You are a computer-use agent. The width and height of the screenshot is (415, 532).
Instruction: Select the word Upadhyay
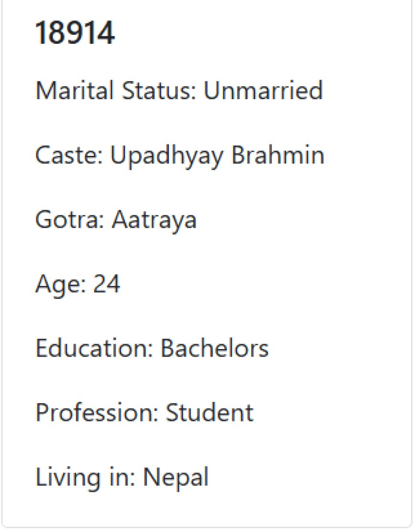[x=167, y=156]
